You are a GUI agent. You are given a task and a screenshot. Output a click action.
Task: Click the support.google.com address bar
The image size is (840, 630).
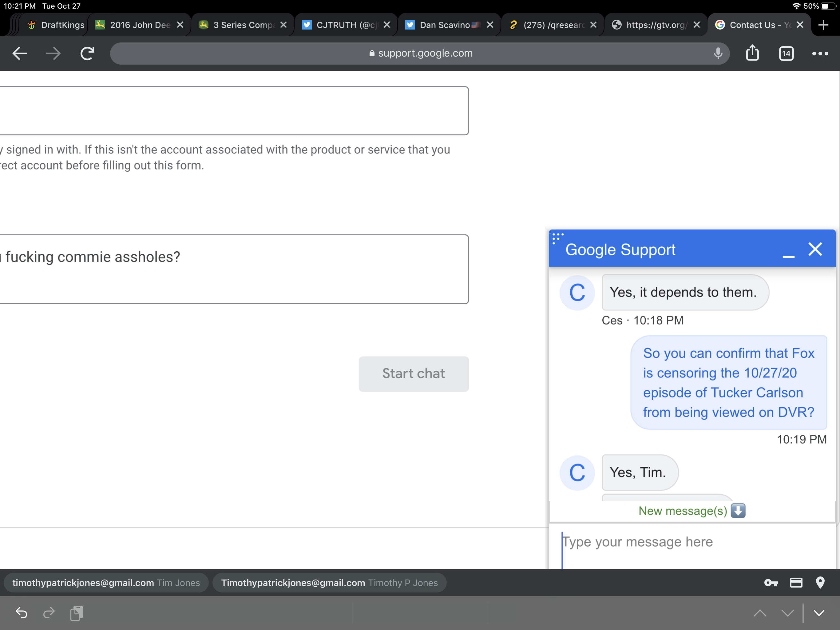(420, 53)
